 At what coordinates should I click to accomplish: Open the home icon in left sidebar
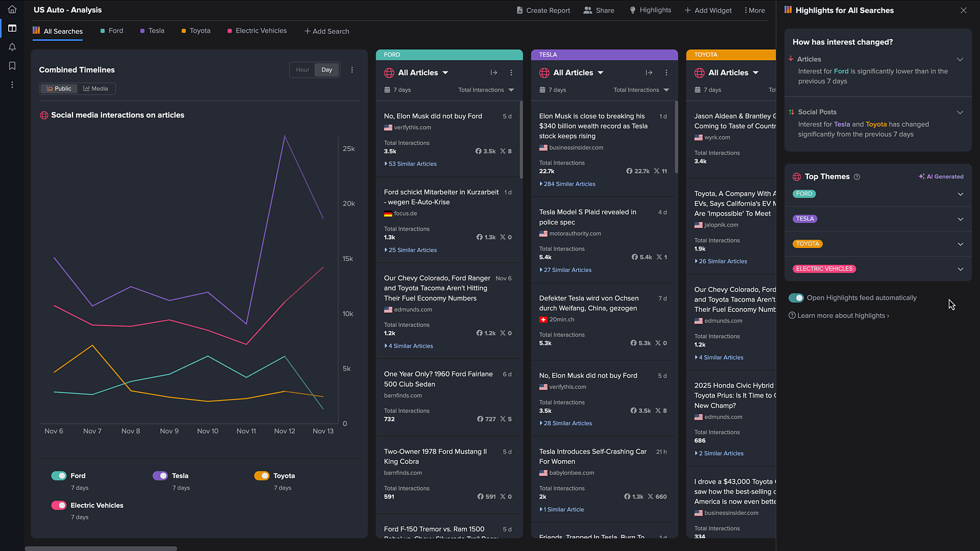(12, 9)
